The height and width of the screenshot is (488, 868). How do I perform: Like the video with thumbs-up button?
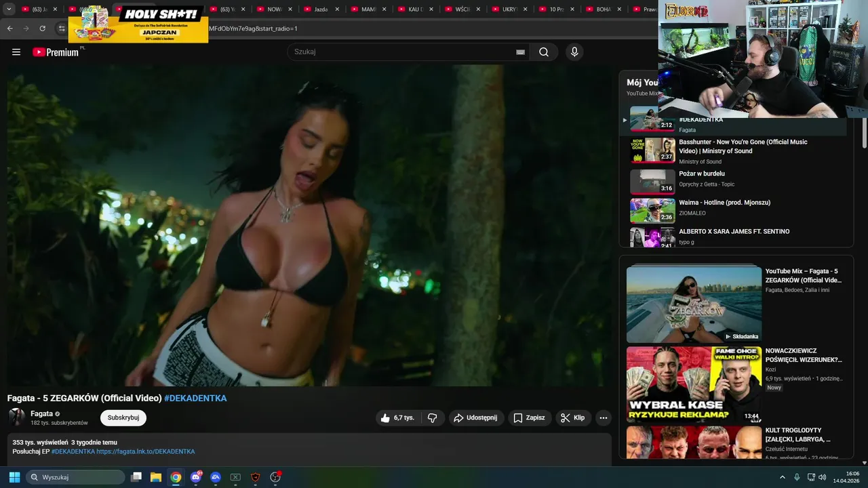tap(397, 418)
